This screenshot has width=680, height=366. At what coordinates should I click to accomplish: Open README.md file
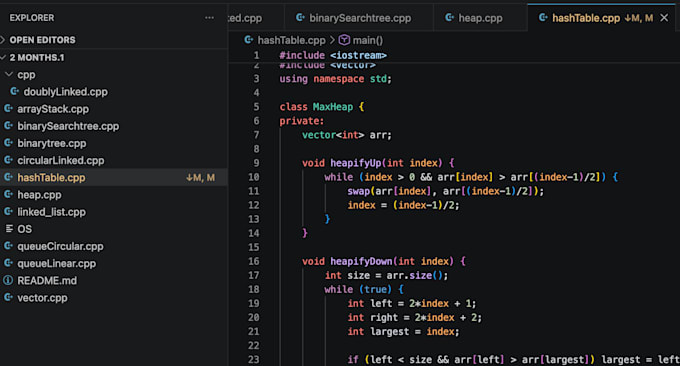coord(47,281)
